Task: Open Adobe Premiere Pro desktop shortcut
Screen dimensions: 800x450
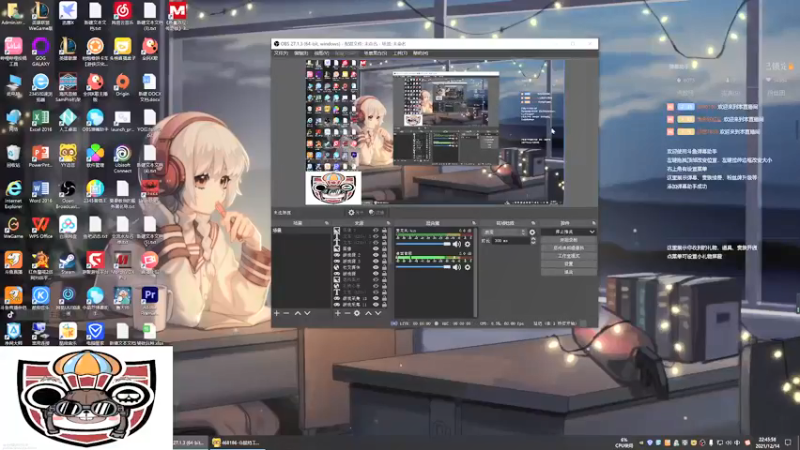Action: click(x=149, y=301)
